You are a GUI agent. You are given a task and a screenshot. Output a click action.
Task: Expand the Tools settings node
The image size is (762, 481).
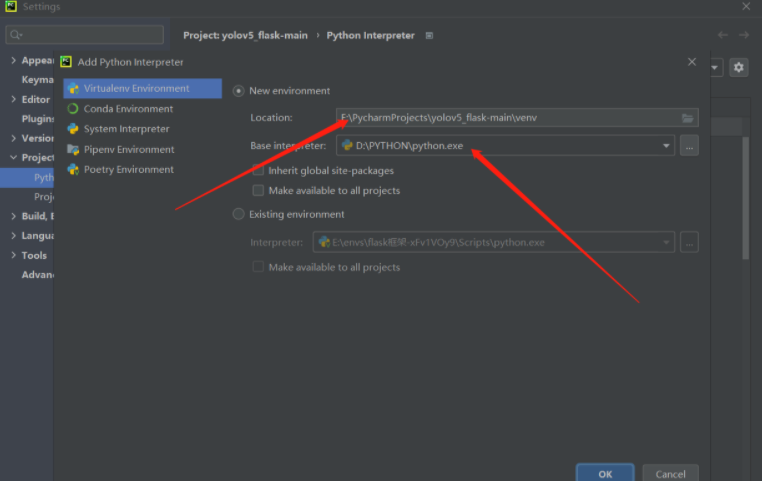pos(13,255)
